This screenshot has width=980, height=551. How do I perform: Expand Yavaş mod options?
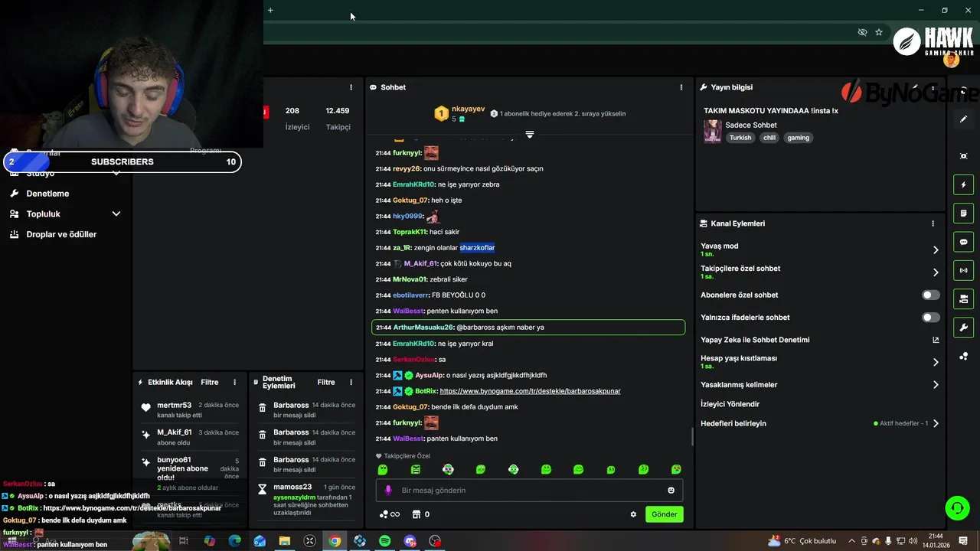pyautogui.click(x=936, y=249)
